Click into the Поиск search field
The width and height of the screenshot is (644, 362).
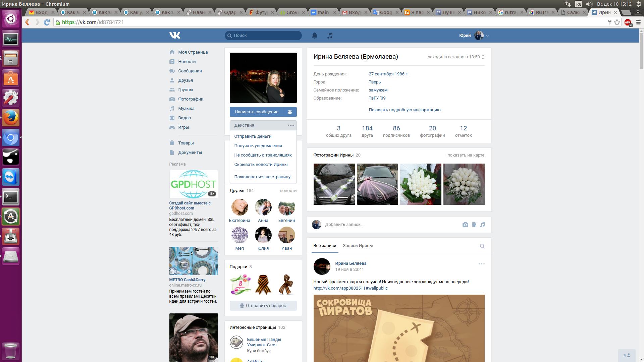click(x=265, y=36)
